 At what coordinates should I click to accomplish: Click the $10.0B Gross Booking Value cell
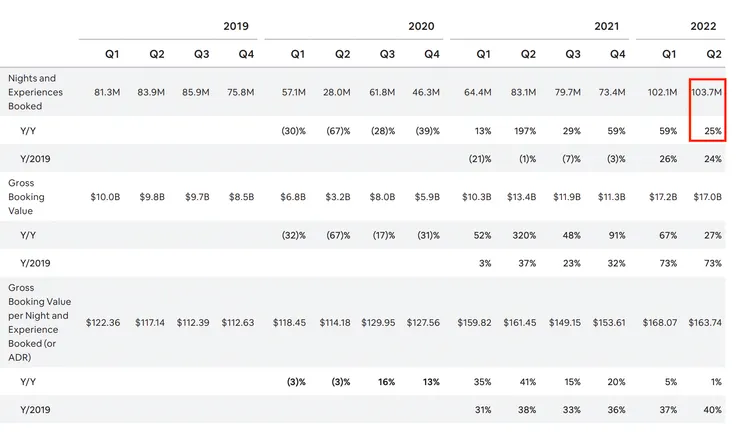[111, 198]
